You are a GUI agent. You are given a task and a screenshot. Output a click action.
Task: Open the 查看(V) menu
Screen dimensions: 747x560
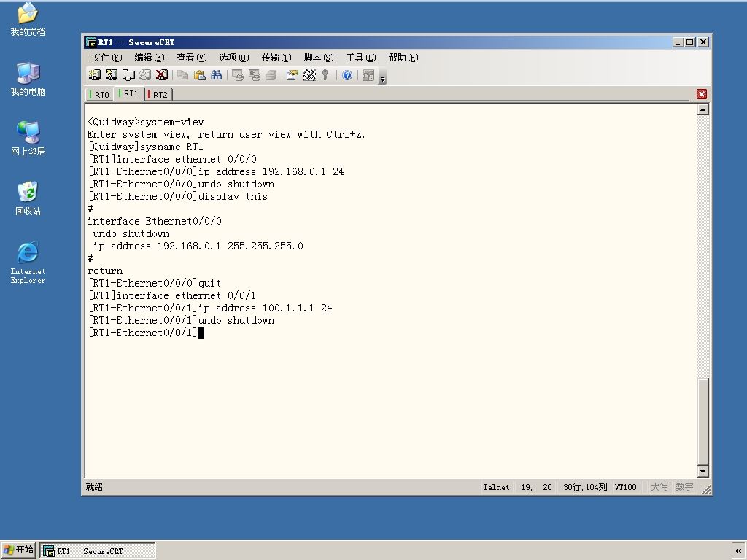point(192,58)
